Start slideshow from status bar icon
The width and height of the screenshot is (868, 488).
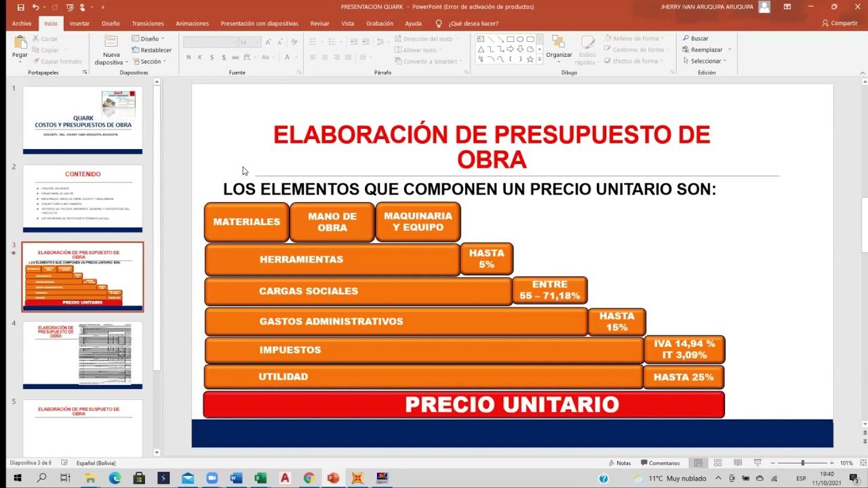[757, 463]
